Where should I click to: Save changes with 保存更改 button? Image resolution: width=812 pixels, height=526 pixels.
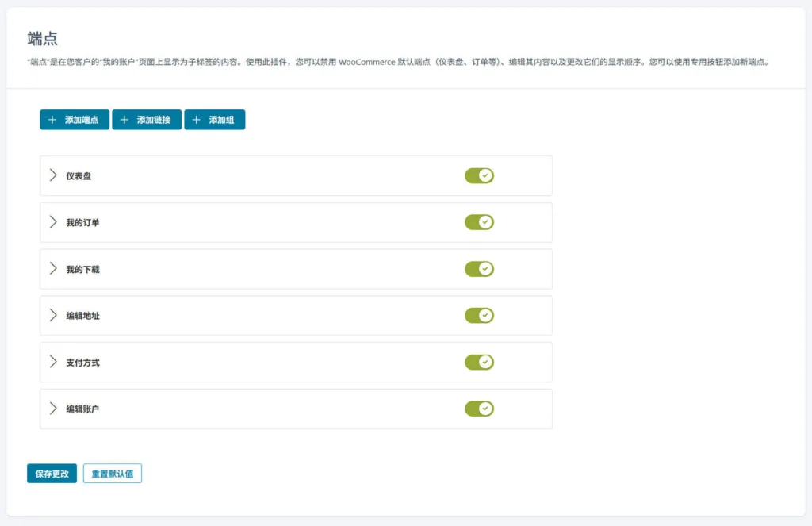tap(51, 473)
